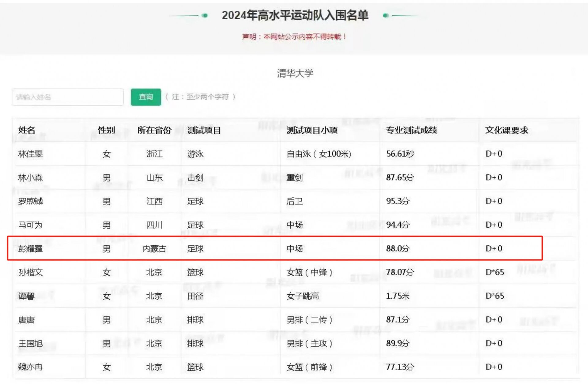Click the 山东 province cell
The height and width of the screenshot is (384, 588).
pos(154,178)
